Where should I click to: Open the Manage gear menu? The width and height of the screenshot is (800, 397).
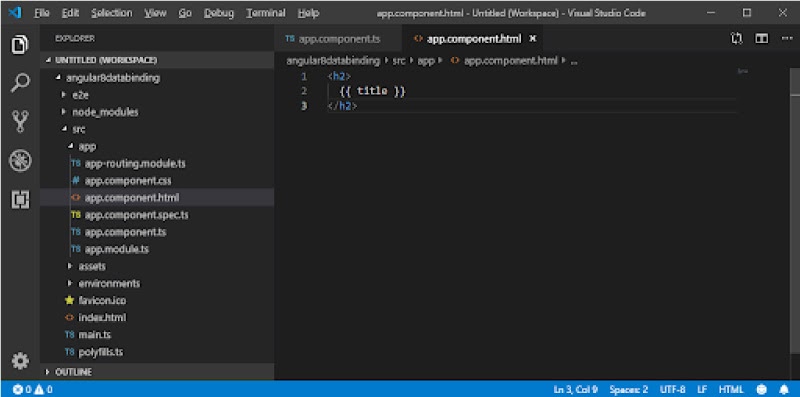(x=20, y=361)
